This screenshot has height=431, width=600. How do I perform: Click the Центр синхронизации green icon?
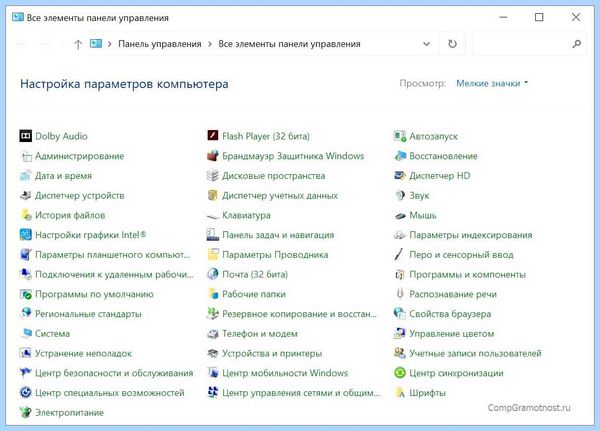coord(400,373)
